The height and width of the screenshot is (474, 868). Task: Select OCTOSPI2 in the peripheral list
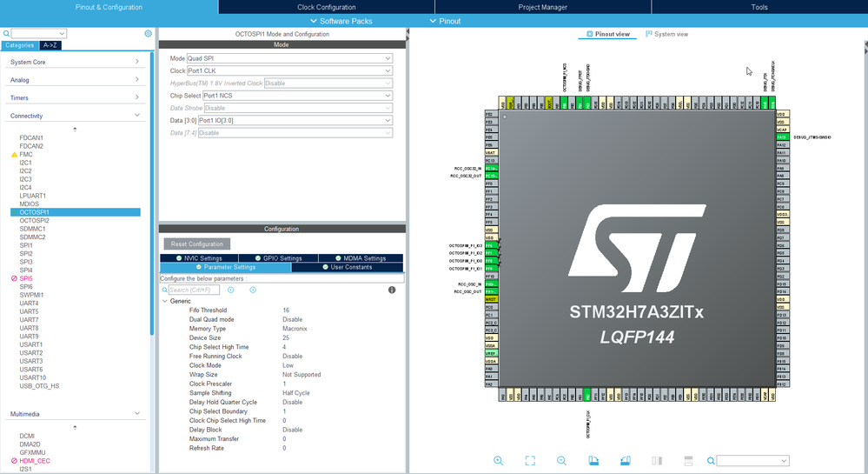point(35,220)
